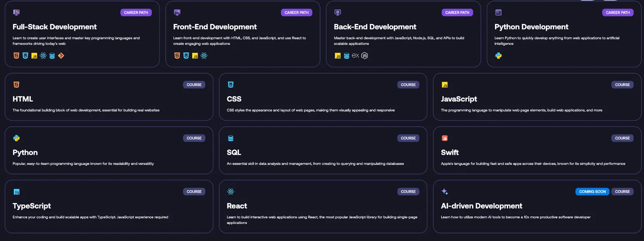Click the CAREER PATH badge on Full-Stack Development
Screen dimensions: 644x241
[x=136, y=12]
